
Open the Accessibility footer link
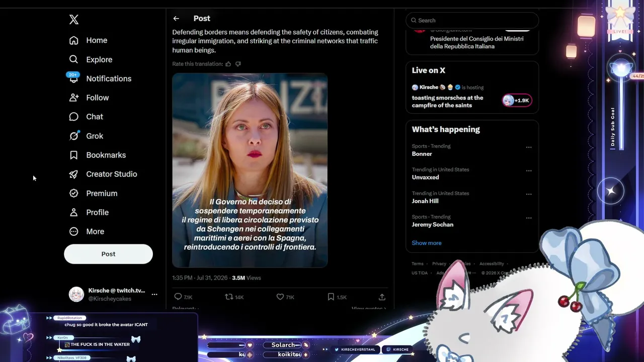[492, 263]
